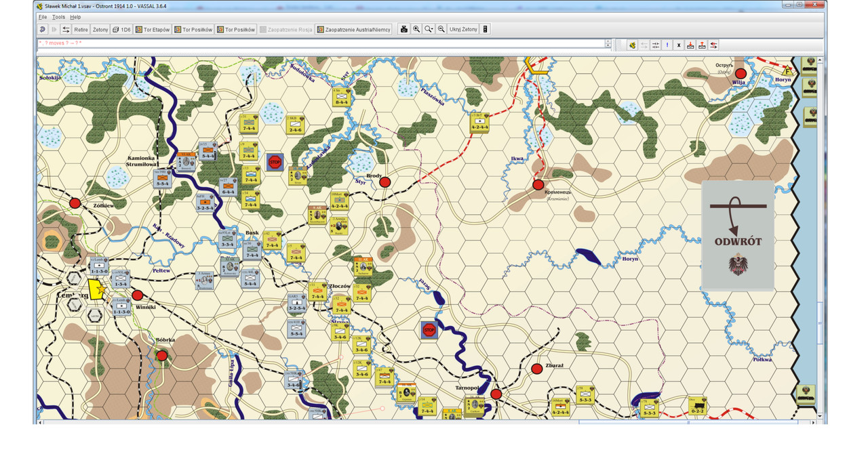
Task: Open Zaopatrzenie Austria/Niemcy window
Action: [354, 29]
